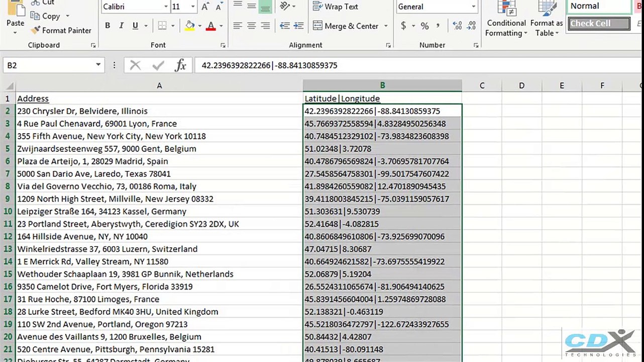Click the Address header cell
The image size is (644, 362).
click(x=159, y=99)
